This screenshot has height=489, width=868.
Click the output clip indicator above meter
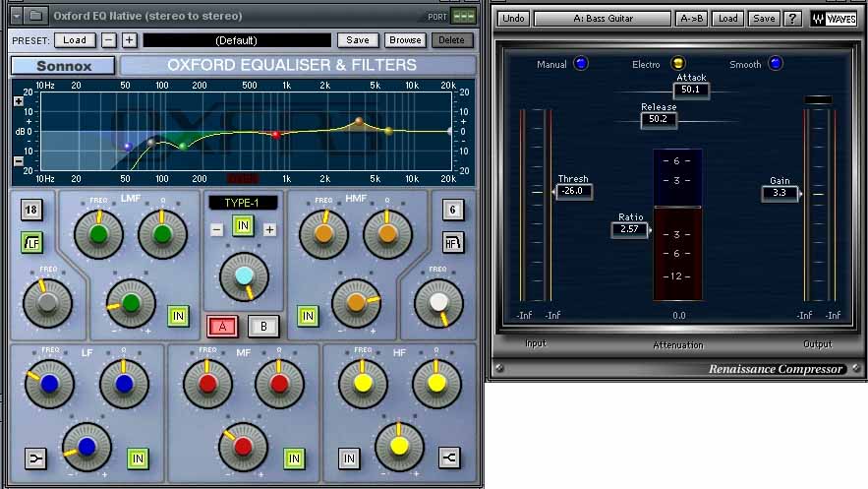(x=818, y=100)
